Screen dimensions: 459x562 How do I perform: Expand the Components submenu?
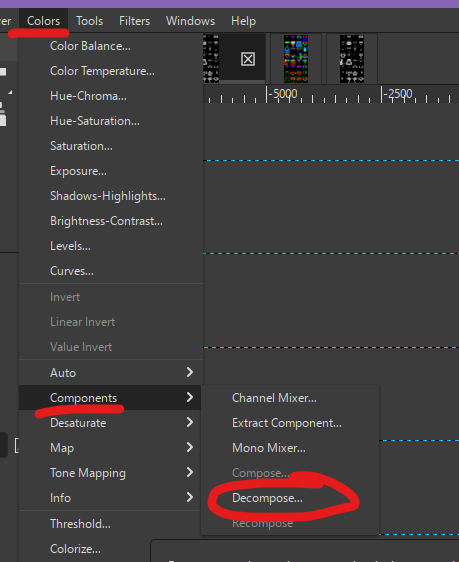[x=111, y=397]
